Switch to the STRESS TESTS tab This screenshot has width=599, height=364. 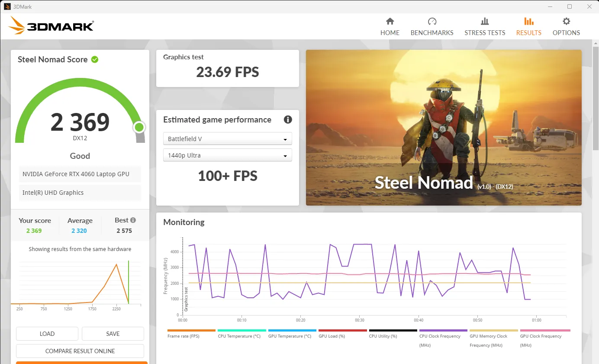(x=485, y=27)
